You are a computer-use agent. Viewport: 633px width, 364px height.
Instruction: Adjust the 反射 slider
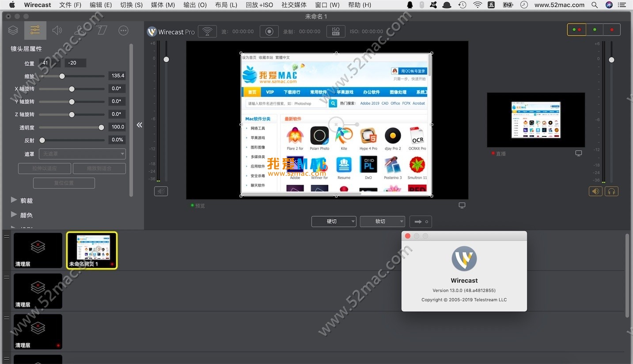pos(72,140)
